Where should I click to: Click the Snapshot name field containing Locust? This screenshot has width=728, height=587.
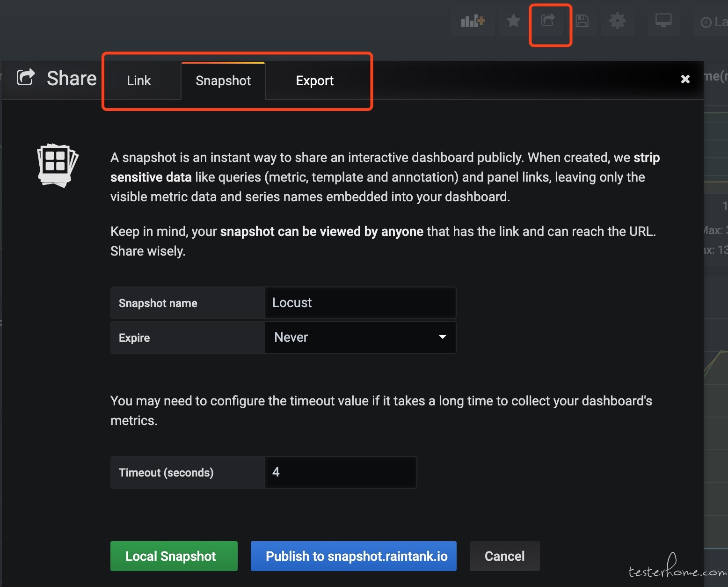coord(360,303)
